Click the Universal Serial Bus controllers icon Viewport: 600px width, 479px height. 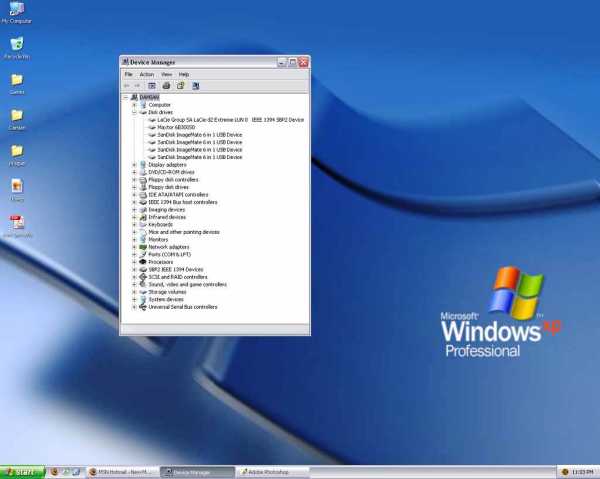tap(143, 307)
